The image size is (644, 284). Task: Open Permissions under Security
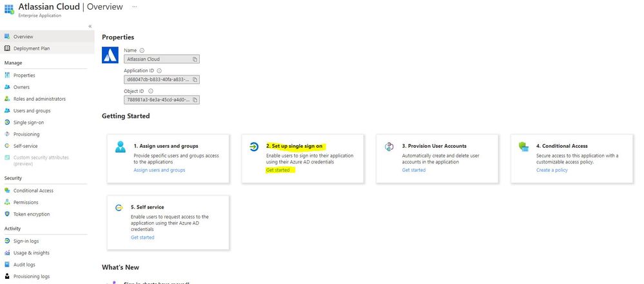point(26,202)
